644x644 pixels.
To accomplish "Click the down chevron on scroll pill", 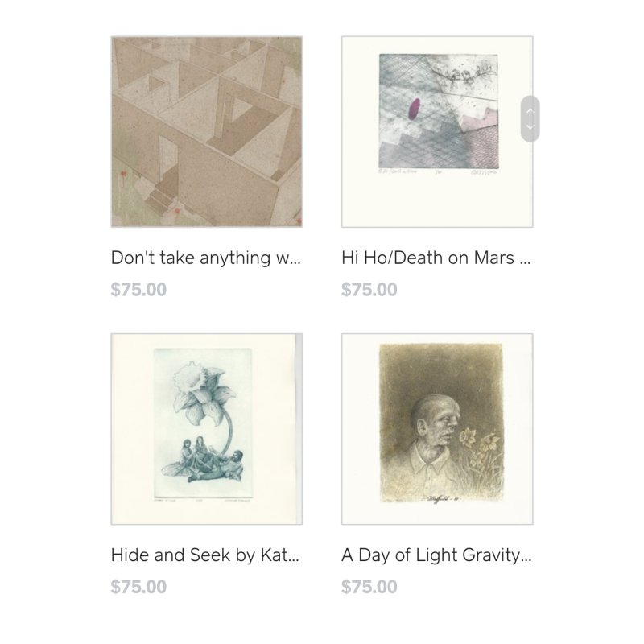I will pos(530,126).
